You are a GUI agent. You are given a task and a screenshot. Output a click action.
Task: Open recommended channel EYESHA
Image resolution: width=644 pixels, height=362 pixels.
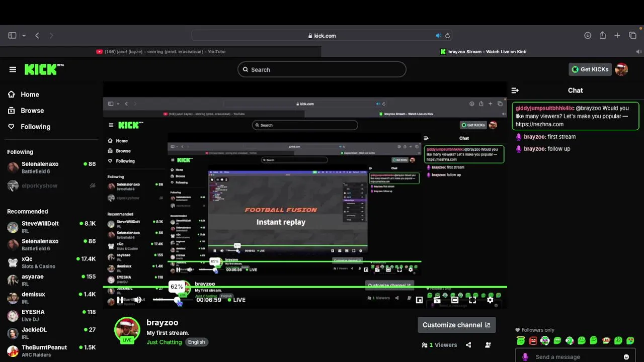coord(51,315)
